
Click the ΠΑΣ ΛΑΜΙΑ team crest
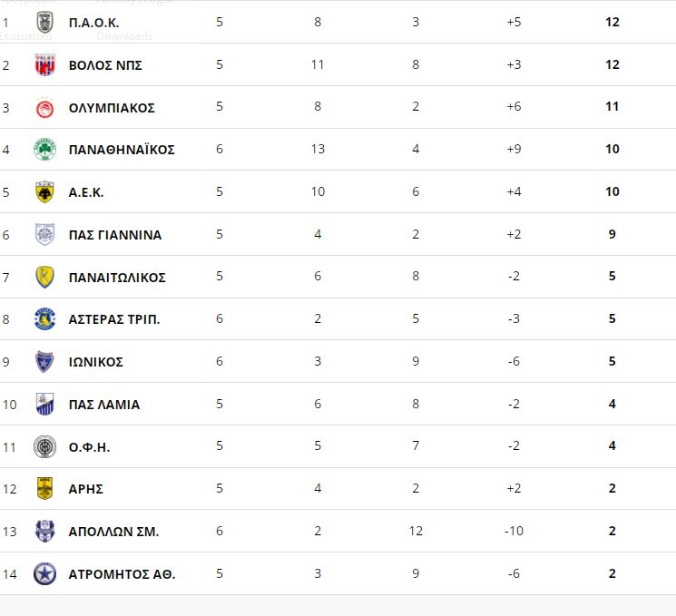(44, 404)
